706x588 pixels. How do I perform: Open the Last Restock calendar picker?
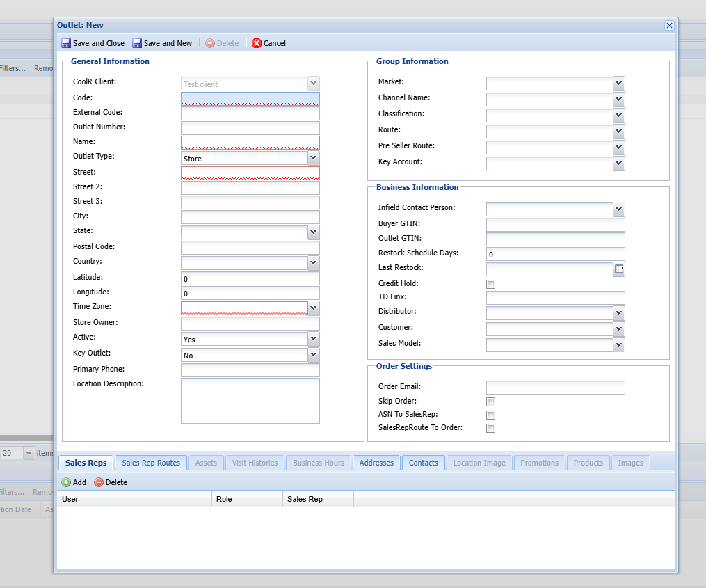tap(618, 269)
